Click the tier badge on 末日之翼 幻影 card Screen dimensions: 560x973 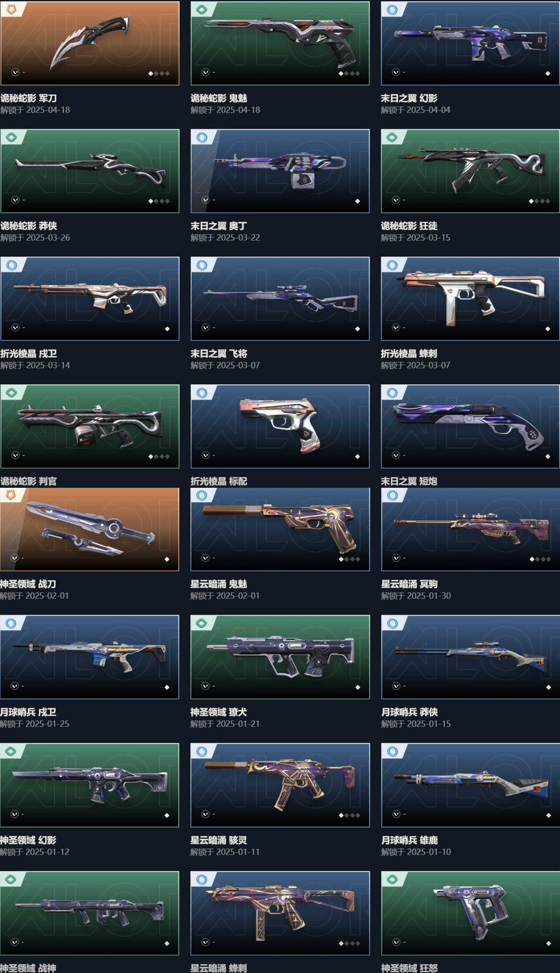click(x=393, y=9)
